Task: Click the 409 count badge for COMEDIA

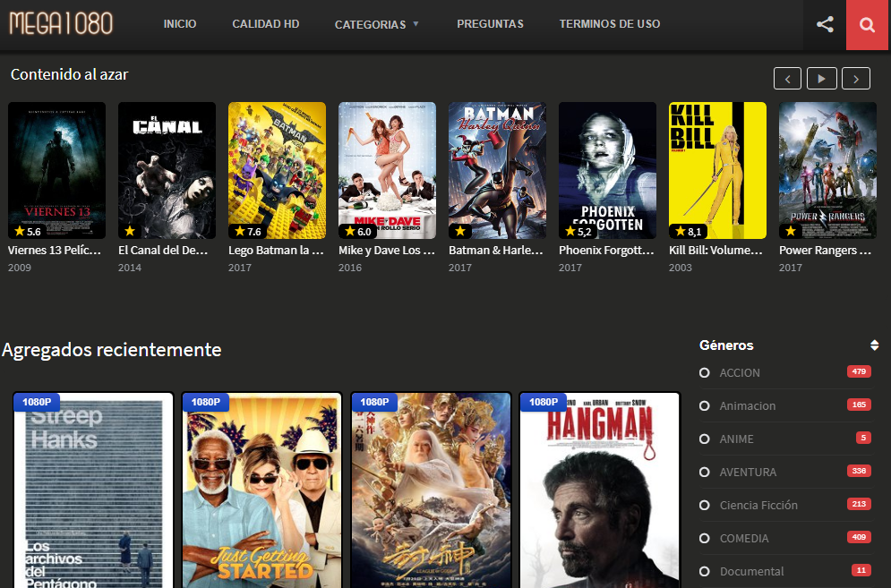Action: coord(859,536)
